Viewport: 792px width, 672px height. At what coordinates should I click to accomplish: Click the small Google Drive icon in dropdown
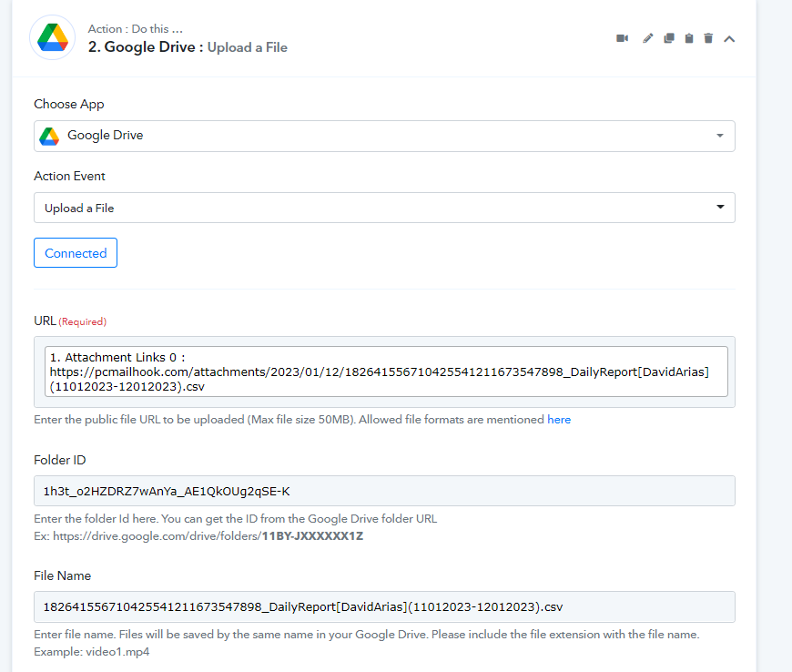tap(49, 136)
